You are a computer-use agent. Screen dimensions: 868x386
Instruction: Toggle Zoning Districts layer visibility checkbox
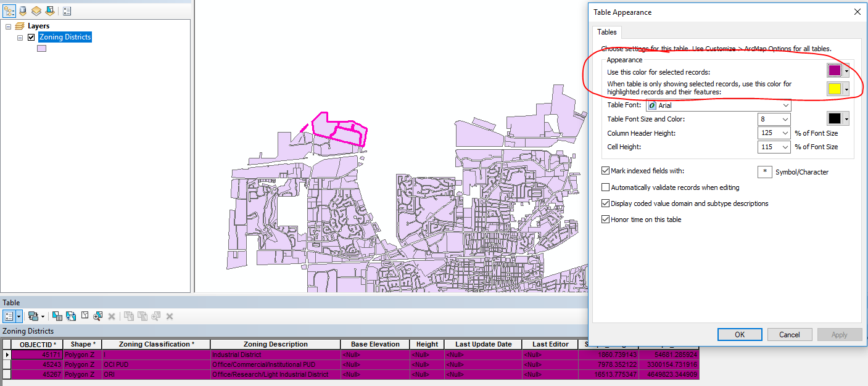click(x=31, y=37)
